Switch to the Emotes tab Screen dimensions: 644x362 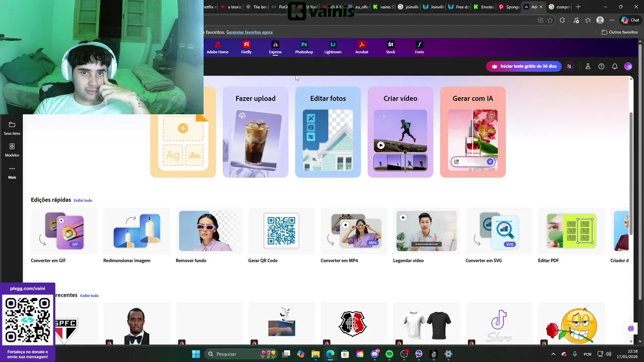coord(484,7)
